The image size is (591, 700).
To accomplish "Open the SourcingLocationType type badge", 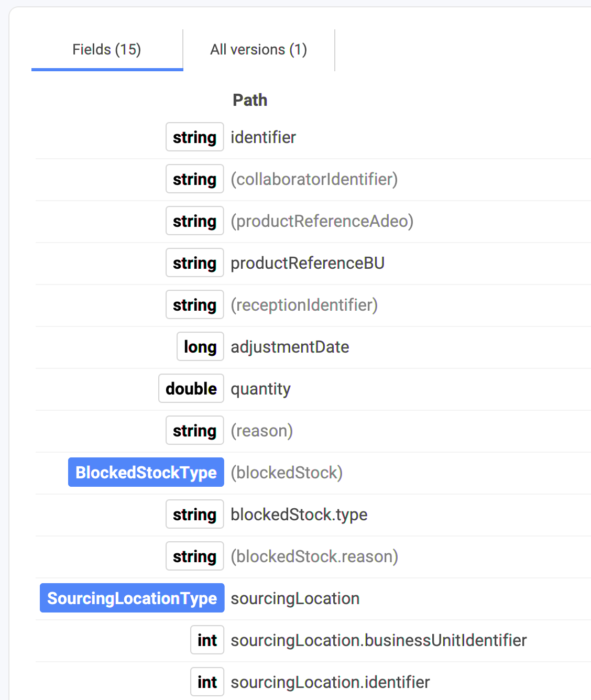I will (x=132, y=598).
